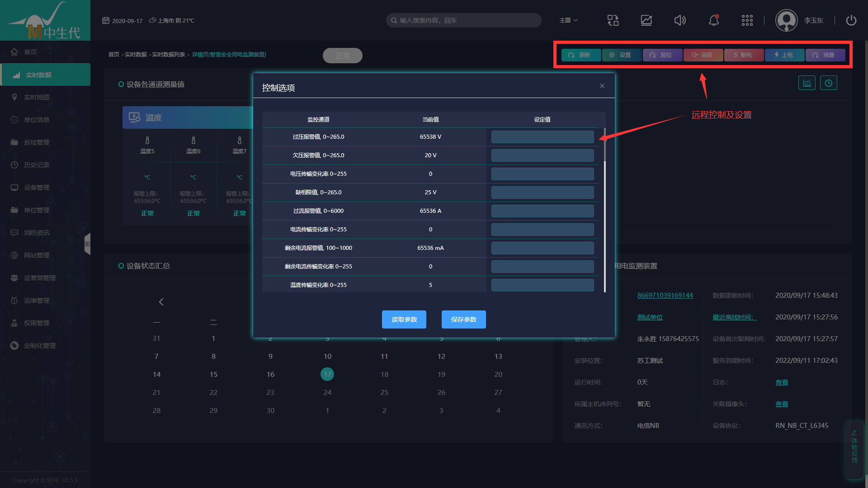Open the sound speaker icon in header
The image size is (868, 488).
pos(680,20)
